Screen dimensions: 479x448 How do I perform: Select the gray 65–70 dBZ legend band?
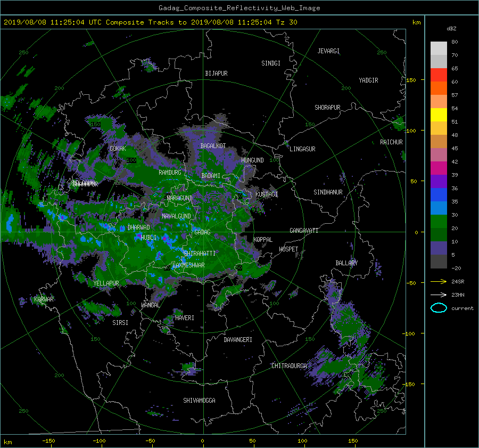coord(439,61)
